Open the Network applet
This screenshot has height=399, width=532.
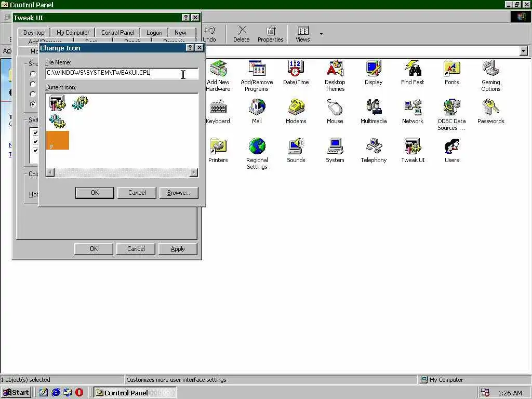[x=413, y=111]
